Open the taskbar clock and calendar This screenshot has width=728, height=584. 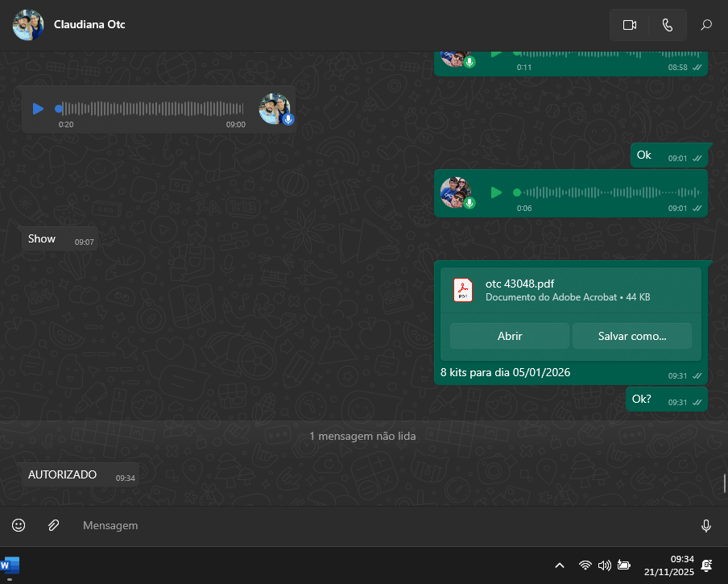pos(668,565)
